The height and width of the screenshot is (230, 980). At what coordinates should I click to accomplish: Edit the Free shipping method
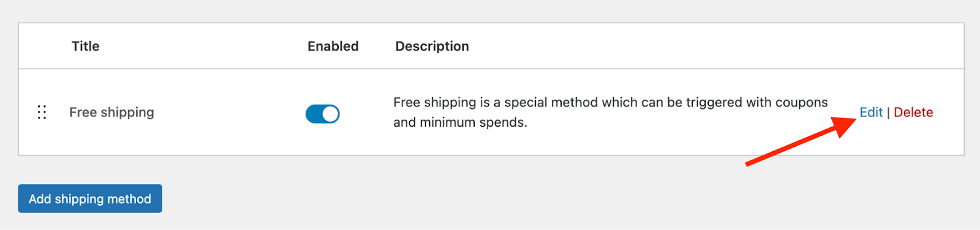coord(871,113)
